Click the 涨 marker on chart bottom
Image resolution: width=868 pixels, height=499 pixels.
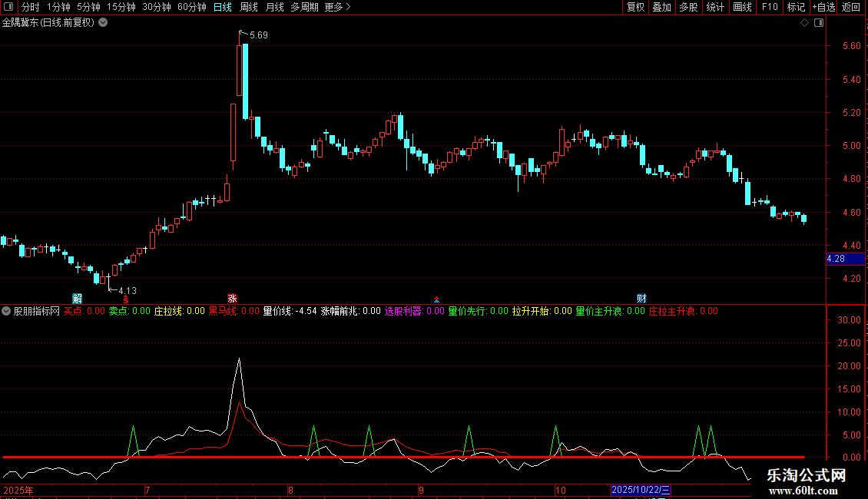tap(232, 299)
